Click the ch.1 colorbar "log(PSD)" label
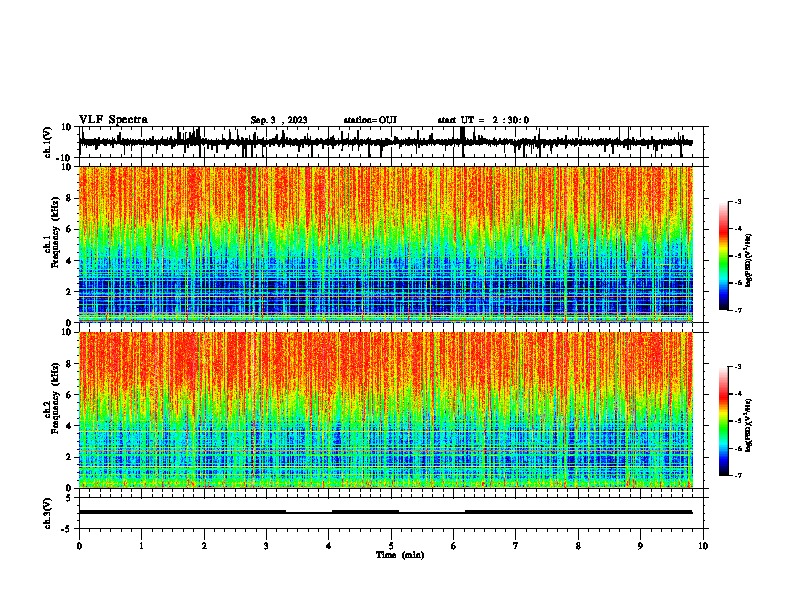The height and width of the screenshot is (612, 792). [749, 261]
